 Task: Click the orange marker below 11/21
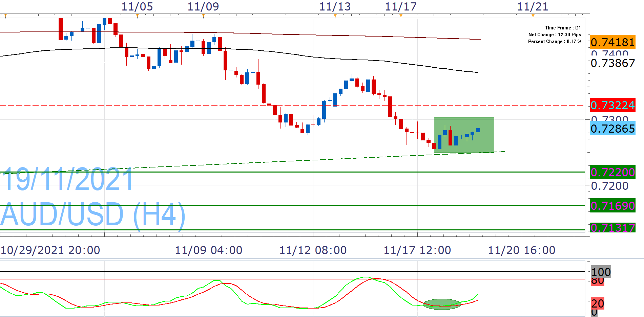tap(533, 16)
